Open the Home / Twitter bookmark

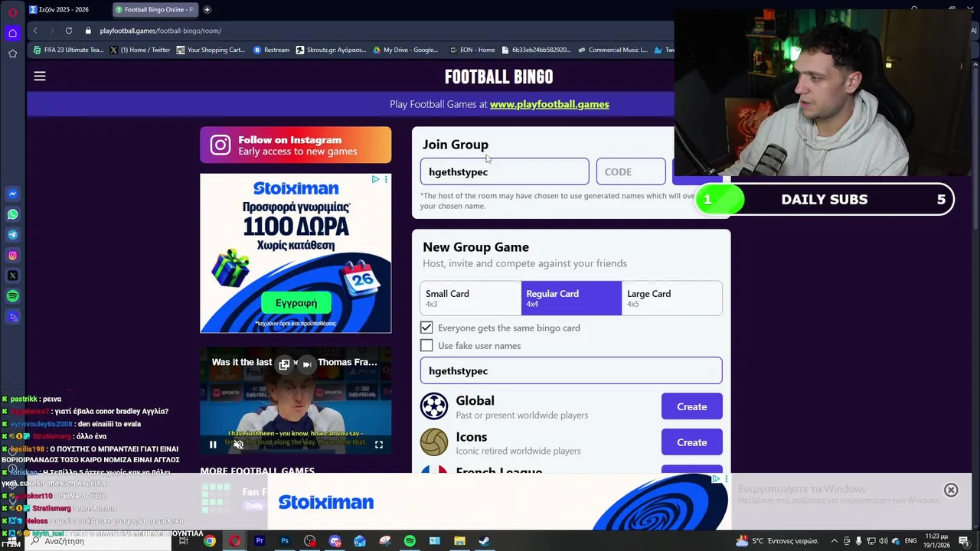[140, 50]
